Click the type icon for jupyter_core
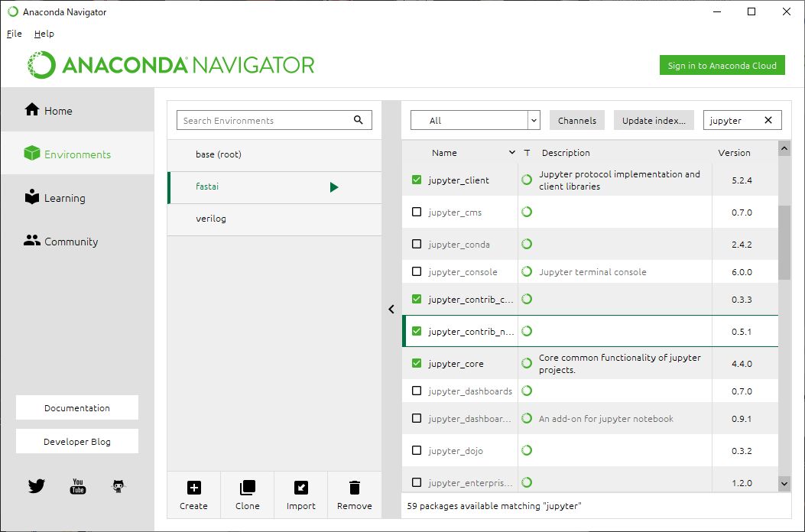 coord(527,363)
